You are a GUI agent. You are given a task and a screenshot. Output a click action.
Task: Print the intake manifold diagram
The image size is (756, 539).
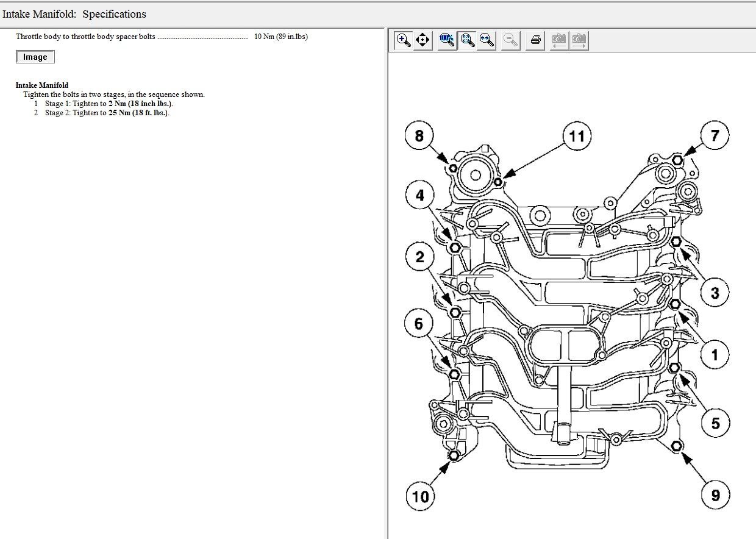536,40
